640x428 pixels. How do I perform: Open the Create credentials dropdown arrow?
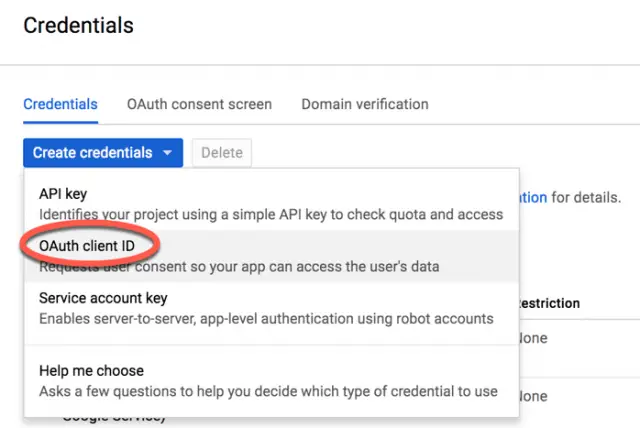(167, 153)
